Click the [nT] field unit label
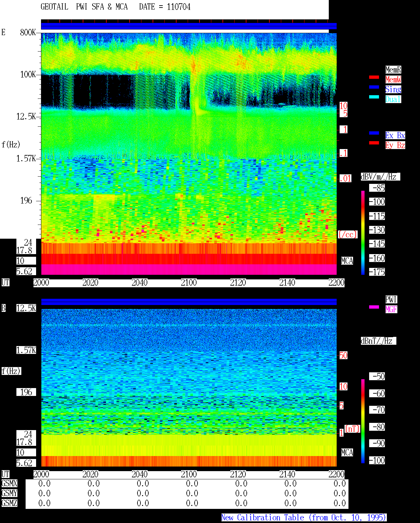Image resolution: width=420 pixels, height=523 pixels. pyautogui.click(x=352, y=429)
